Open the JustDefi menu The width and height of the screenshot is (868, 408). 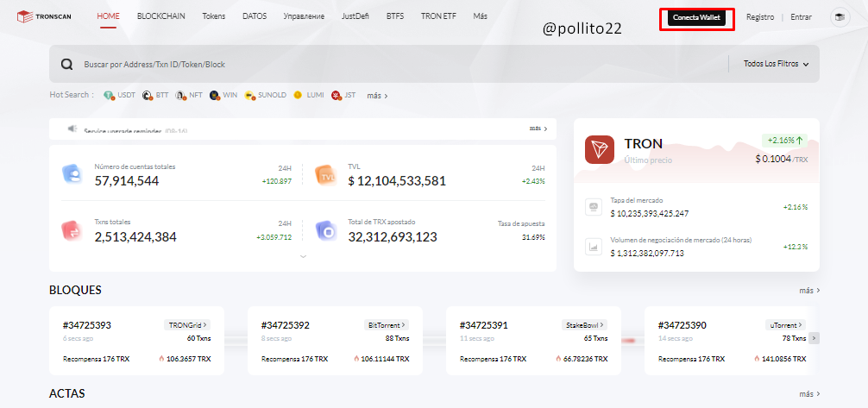pos(355,16)
